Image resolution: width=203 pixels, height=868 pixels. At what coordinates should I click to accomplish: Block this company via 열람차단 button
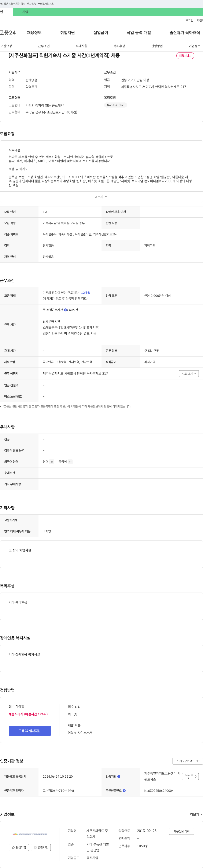[x=41, y=847]
